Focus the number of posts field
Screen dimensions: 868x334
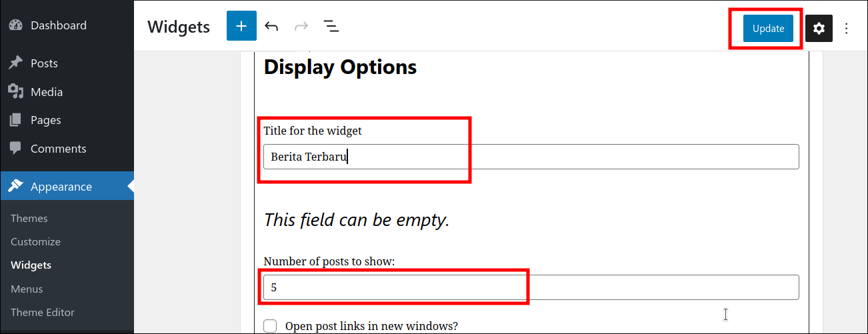coord(531,287)
